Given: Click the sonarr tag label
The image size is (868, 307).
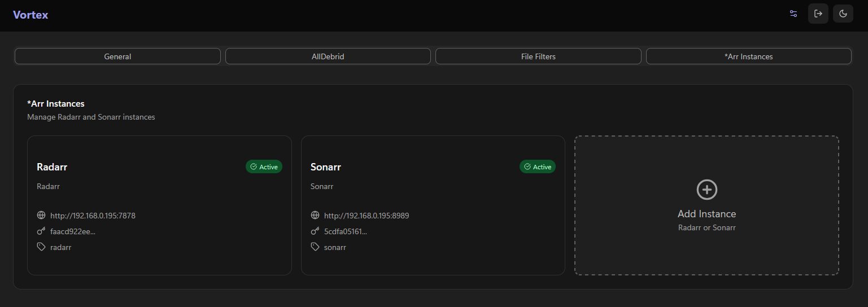Looking at the screenshot, I should pyautogui.click(x=335, y=247).
